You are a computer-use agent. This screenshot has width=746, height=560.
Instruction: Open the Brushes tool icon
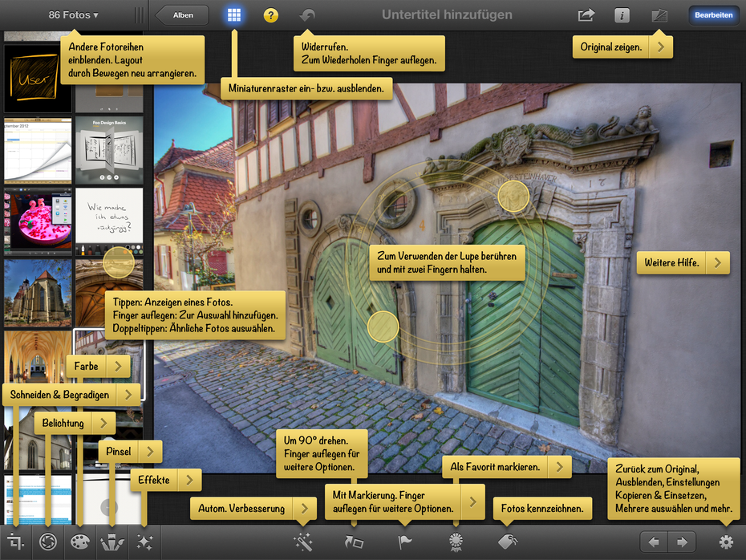pos(112,542)
